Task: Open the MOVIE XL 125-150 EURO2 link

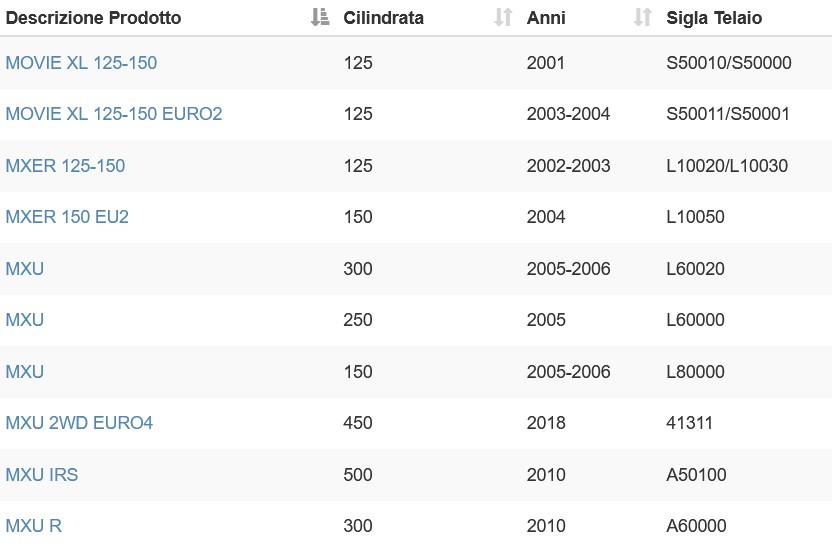Action: coord(114,114)
